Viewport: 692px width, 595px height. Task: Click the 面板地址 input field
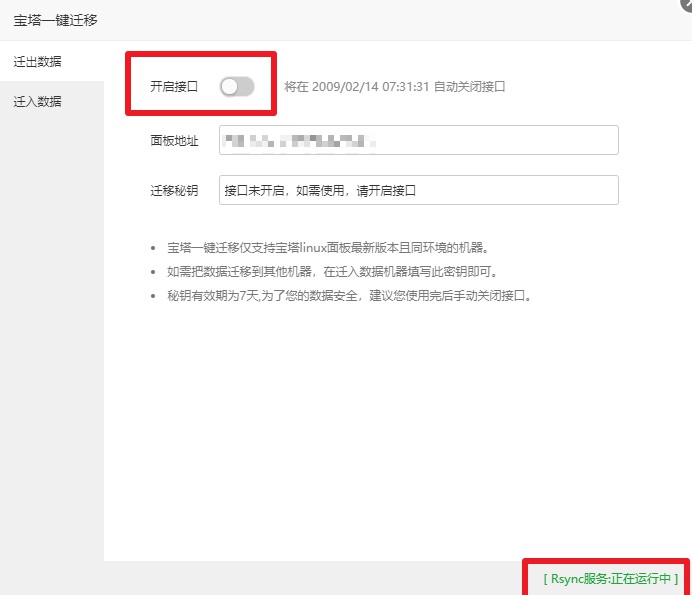(418, 140)
